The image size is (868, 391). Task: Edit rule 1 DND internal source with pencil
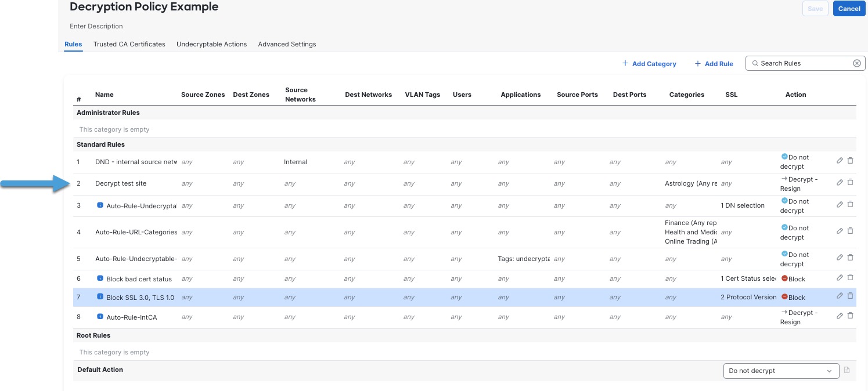pyautogui.click(x=840, y=161)
